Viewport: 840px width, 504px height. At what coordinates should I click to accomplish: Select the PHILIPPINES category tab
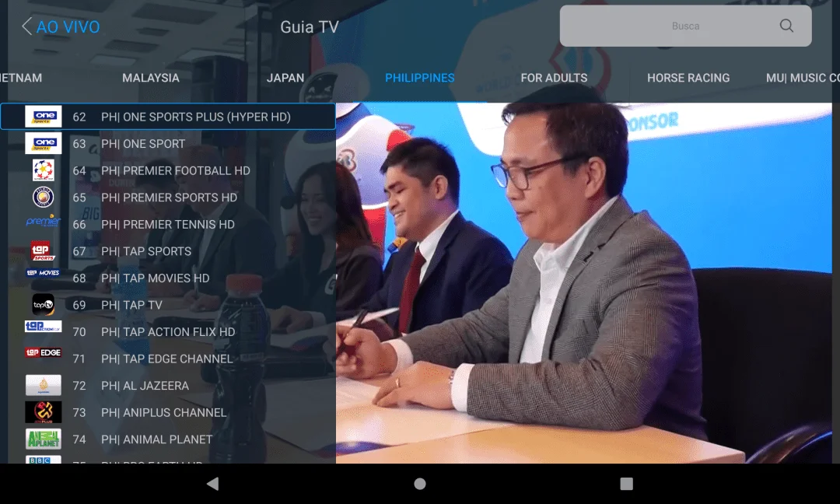[x=419, y=78]
